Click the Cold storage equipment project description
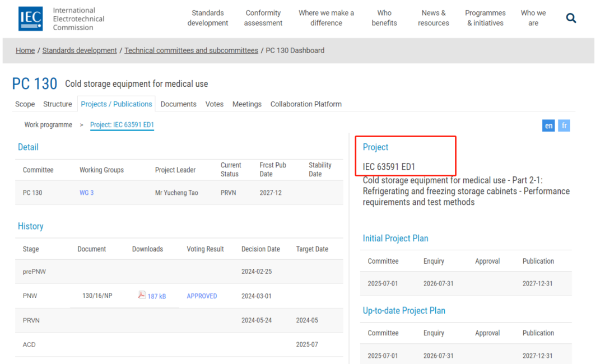This screenshot has width=605, height=364. tap(466, 192)
